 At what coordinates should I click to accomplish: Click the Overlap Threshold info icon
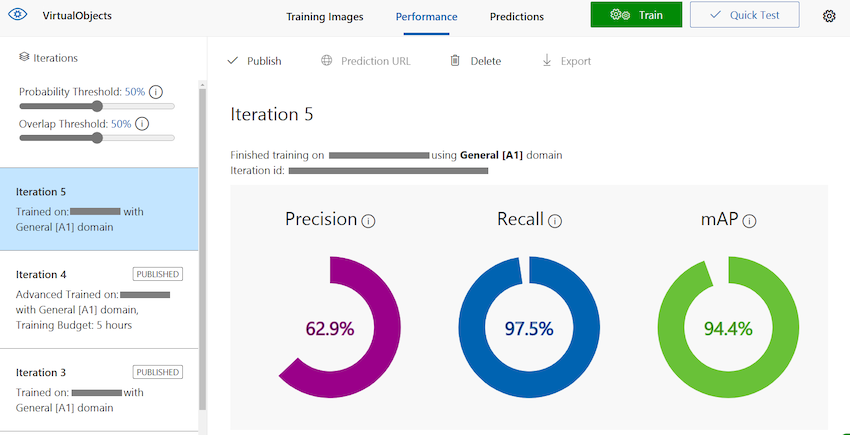coord(142,124)
